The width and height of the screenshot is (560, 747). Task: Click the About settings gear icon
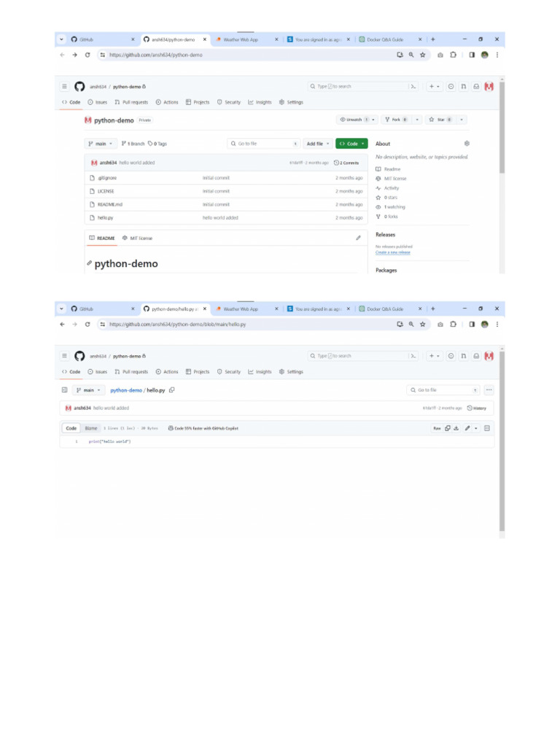[467, 144]
